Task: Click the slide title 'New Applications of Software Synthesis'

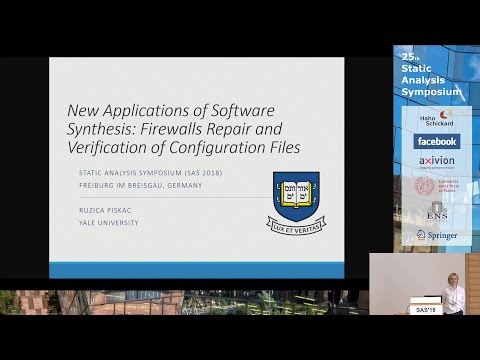Action: click(184, 129)
